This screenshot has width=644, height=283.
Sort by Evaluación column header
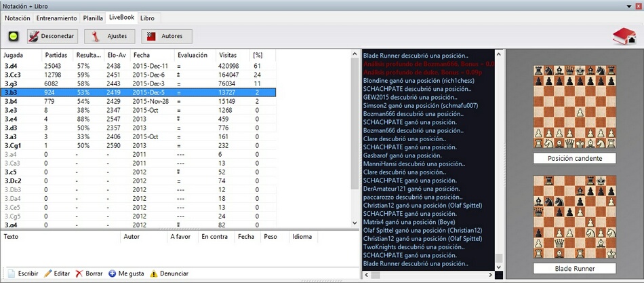click(x=195, y=55)
